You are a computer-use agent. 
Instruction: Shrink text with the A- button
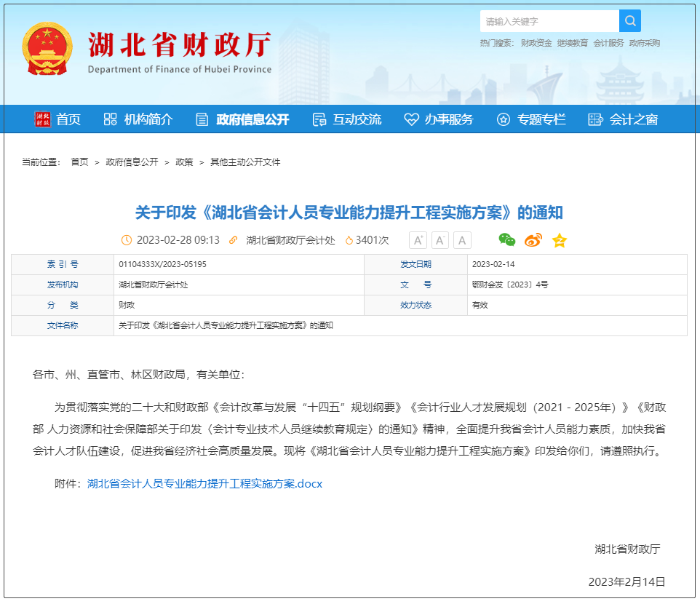(x=440, y=239)
